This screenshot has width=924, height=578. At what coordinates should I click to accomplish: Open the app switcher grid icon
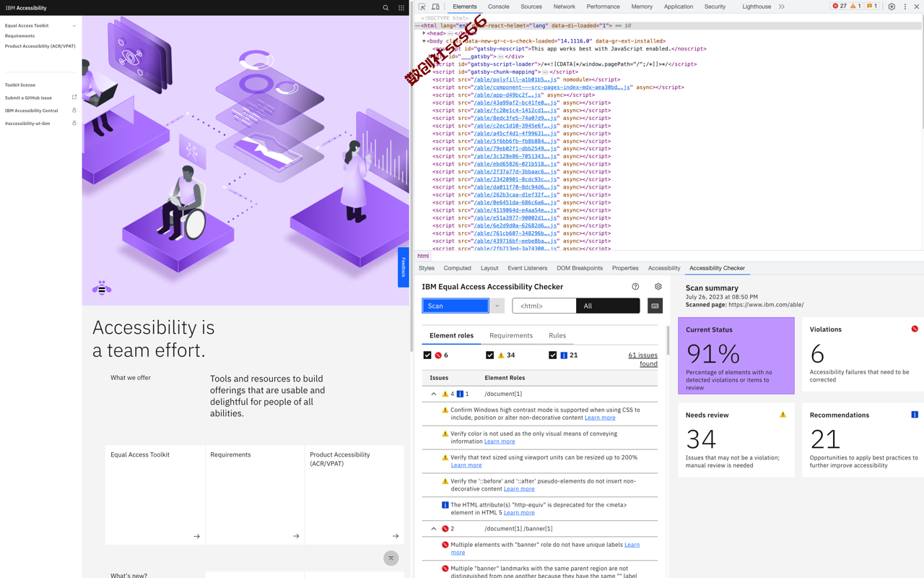coord(401,8)
